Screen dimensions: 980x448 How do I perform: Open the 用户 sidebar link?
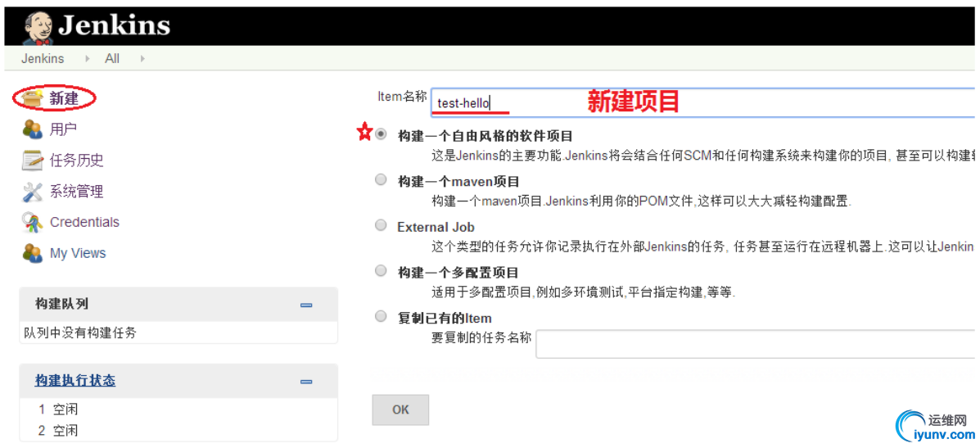pyautogui.click(x=63, y=129)
